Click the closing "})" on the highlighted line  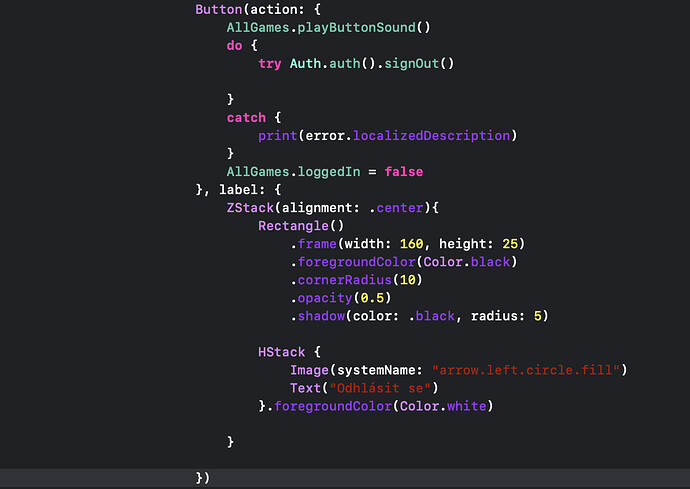(x=203, y=478)
